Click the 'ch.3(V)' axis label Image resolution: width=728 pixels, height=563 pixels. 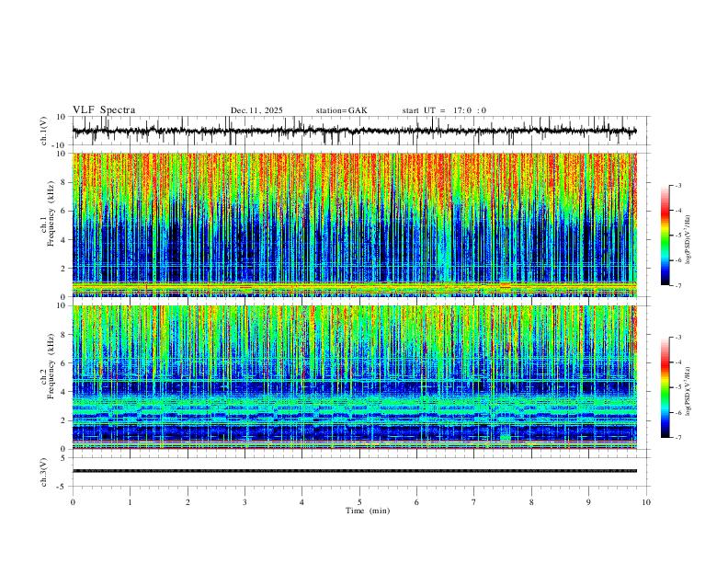(45, 472)
